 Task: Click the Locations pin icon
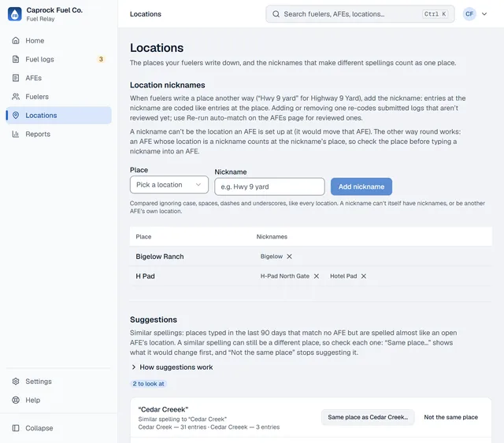tap(16, 116)
